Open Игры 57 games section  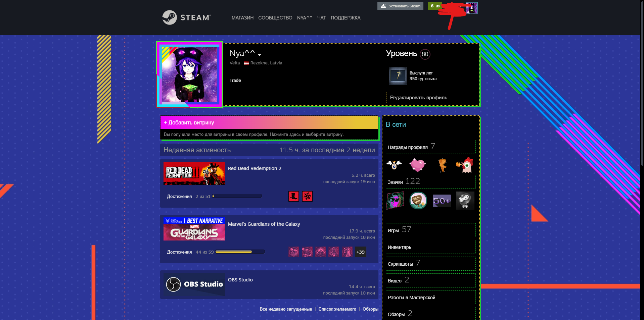(x=431, y=230)
